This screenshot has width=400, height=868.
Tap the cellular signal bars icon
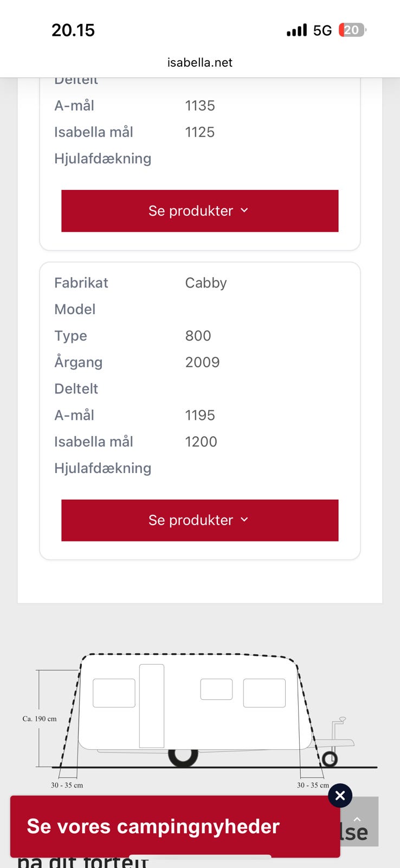tap(296, 30)
